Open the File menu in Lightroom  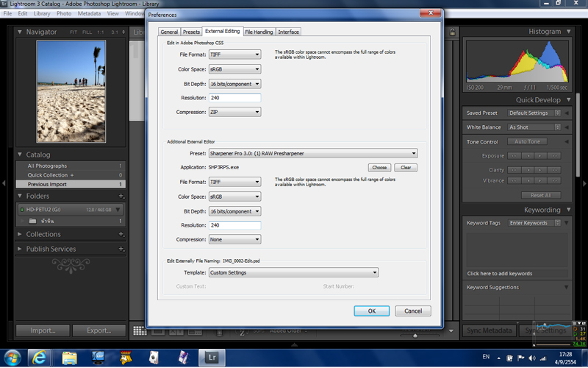[7, 13]
